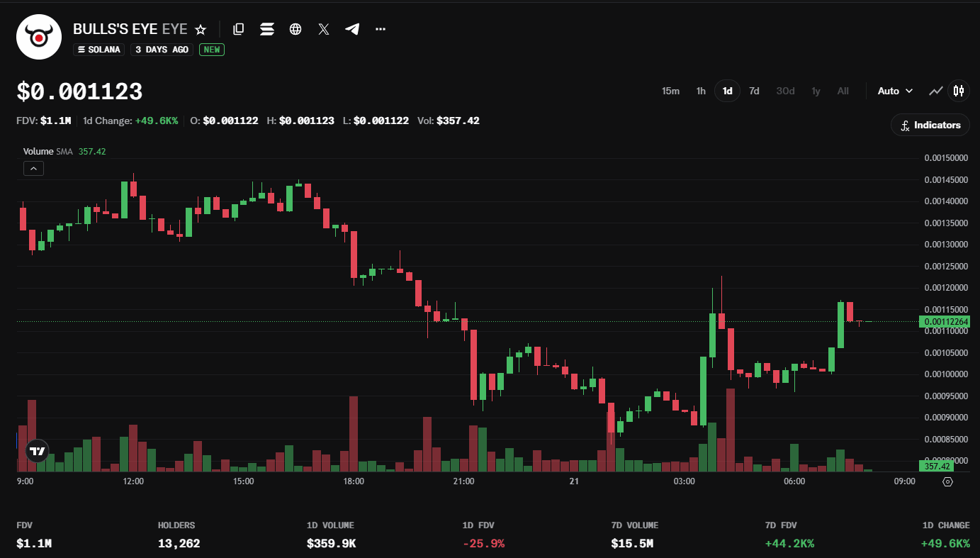
Task: Switch to candlestick chart view
Action: [959, 91]
